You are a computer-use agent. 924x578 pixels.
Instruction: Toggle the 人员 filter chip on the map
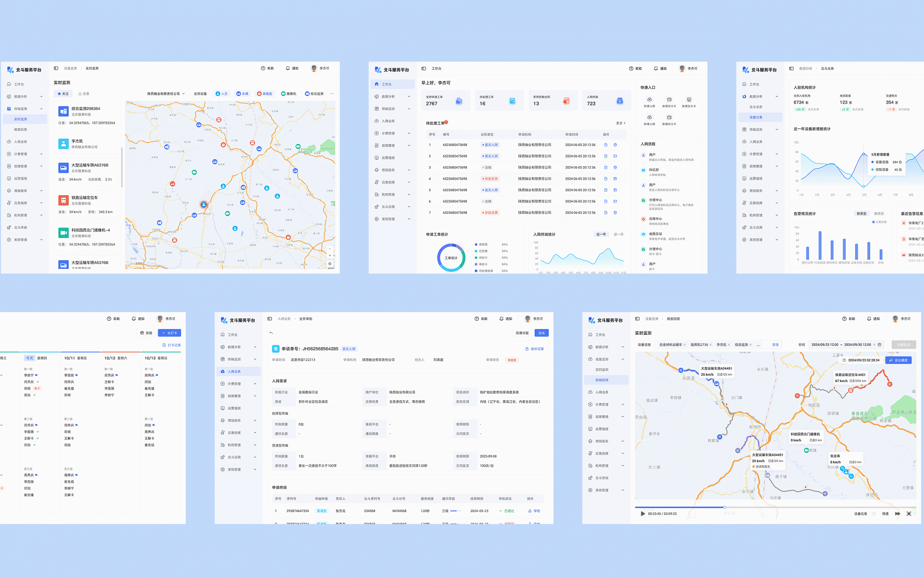pos(222,93)
